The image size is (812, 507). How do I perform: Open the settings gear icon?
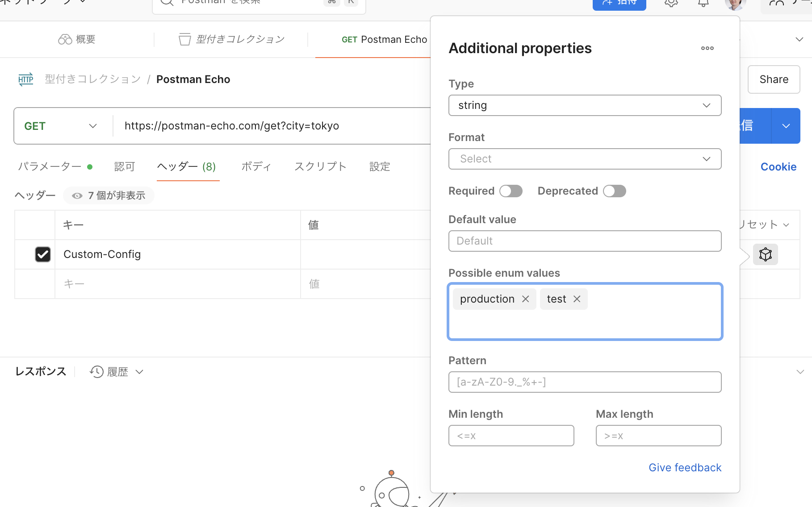pyautogui.click(x=671, y=4)
